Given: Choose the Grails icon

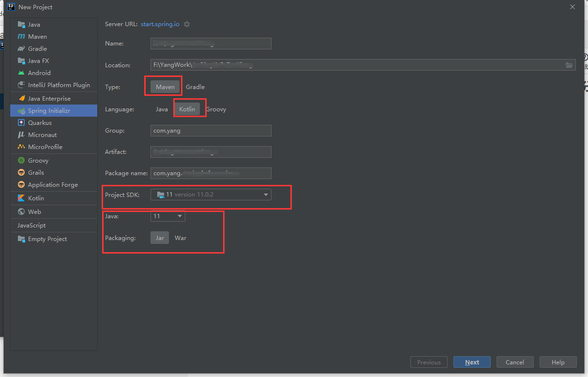Looking at the screenshot, I should (21, 172).
